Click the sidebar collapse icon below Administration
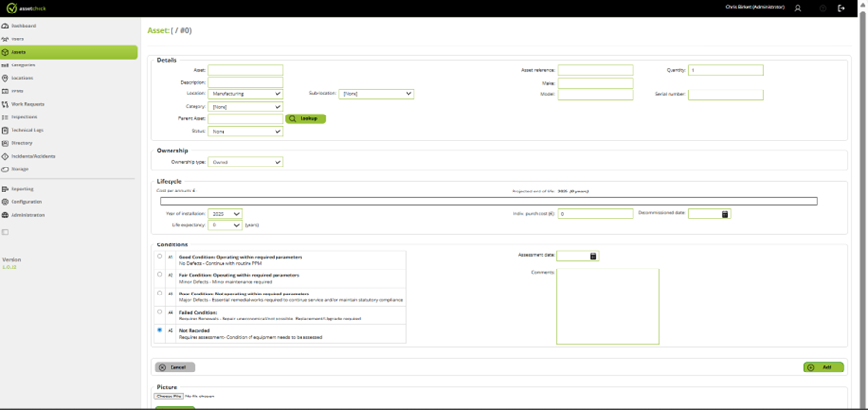The height and width of the screenshot is (410, 868). pyautogui.click(x=5, y=232)
